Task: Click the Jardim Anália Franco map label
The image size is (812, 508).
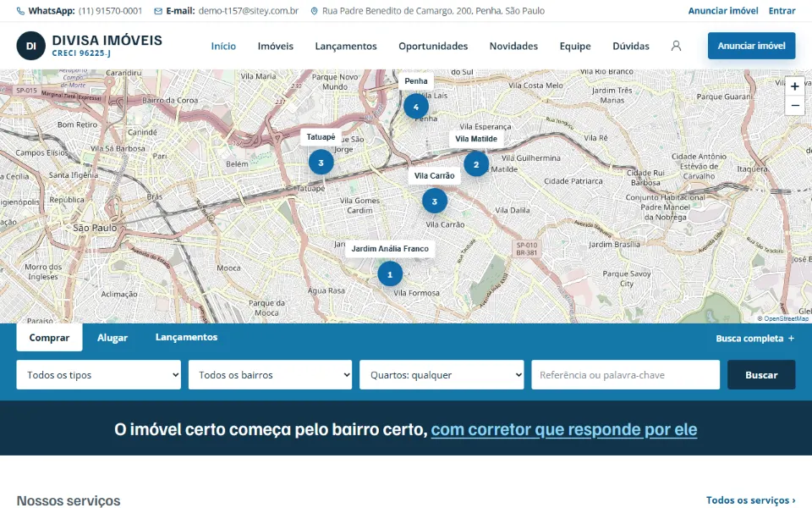Action: [x=390, y=249]
